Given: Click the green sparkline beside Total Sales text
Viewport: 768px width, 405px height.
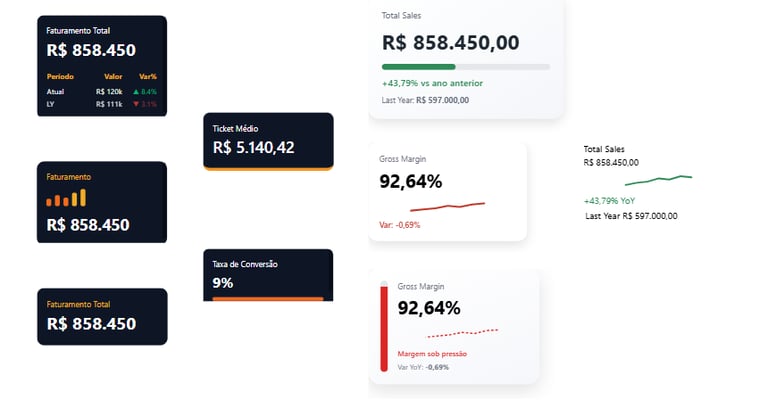Looking at the screenshot, I should [x=658, y=180].
